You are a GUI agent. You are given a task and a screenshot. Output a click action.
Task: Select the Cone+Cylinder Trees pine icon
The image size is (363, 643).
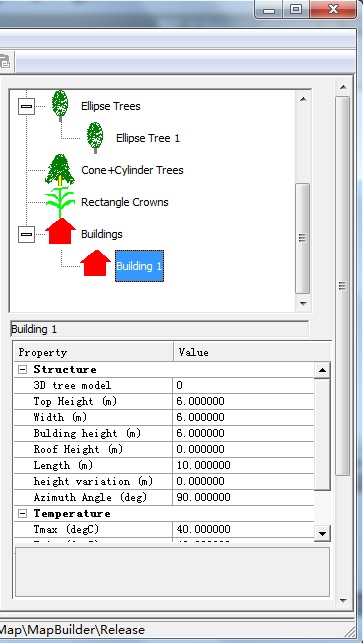[60, 170]
